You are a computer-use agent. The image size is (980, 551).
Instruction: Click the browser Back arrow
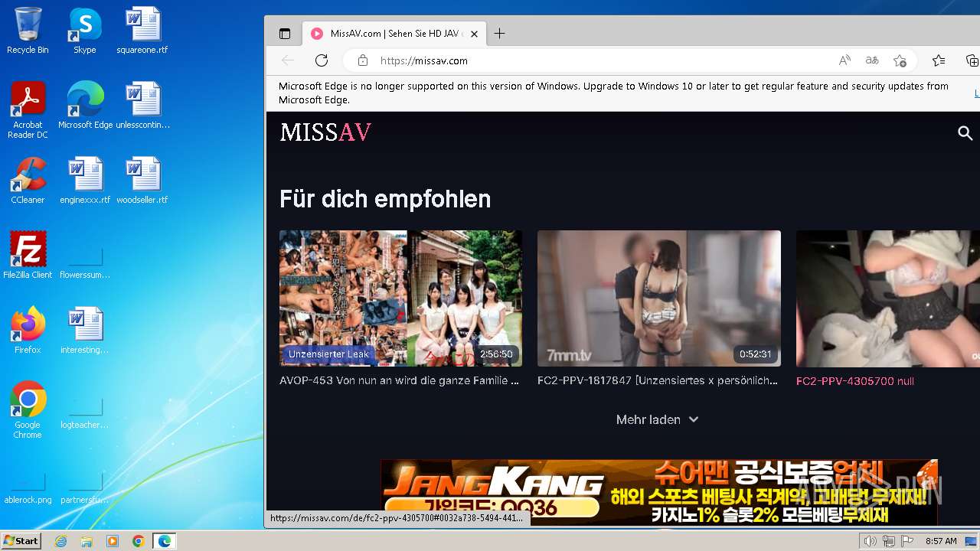tap(288, 60)
